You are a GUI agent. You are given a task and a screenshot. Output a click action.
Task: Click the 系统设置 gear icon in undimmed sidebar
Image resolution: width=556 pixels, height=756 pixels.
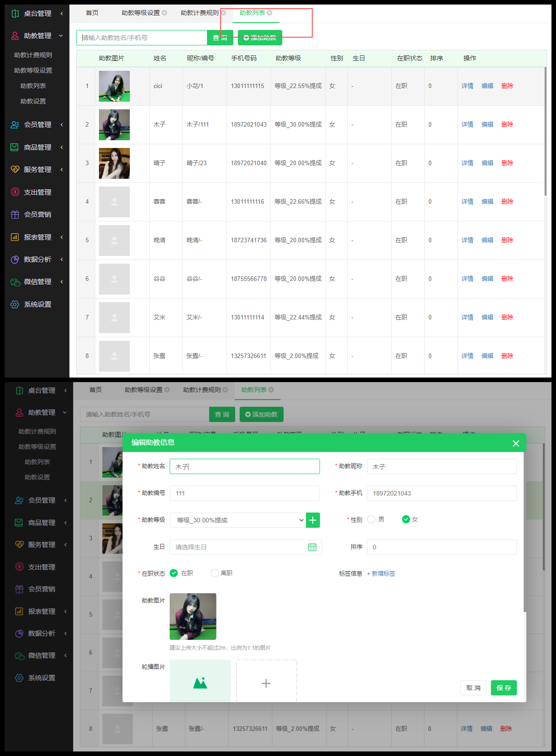coord(15,304)
